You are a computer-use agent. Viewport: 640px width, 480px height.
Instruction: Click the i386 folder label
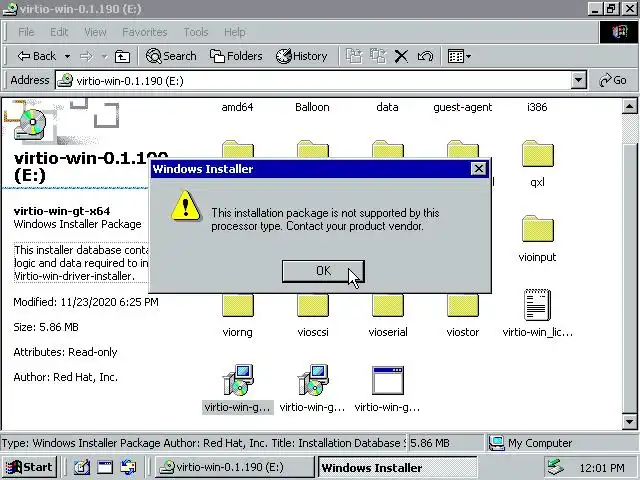click(x=537, y=107)
